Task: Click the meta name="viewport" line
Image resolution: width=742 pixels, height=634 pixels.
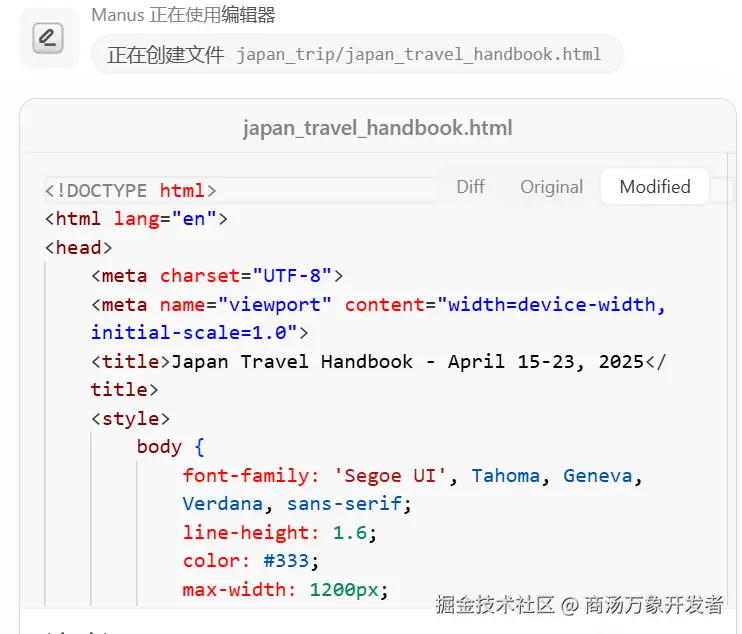Action: [x=379, y=305]
